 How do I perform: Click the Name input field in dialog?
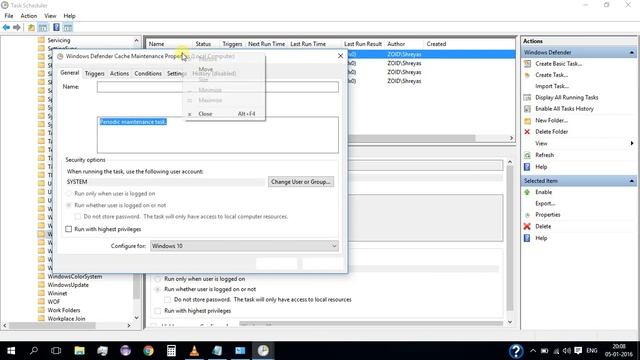(218, 87)
